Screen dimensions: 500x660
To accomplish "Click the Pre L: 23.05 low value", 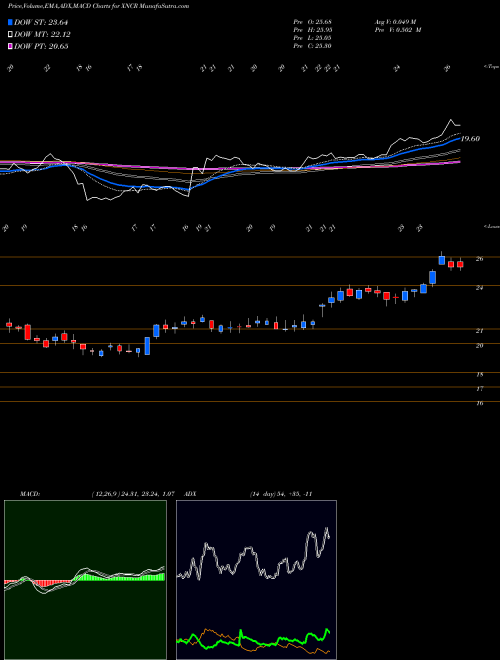I will (x=313, y=38).
